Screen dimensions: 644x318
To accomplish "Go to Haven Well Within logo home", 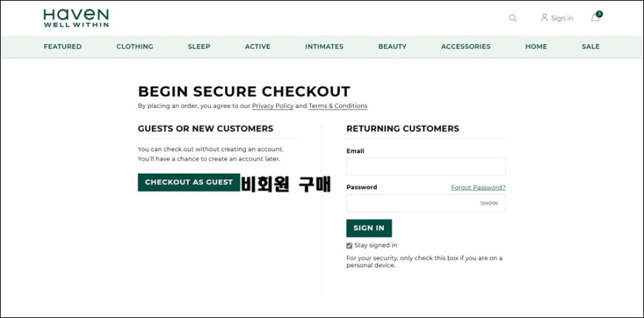I will (x=76, y=18).
